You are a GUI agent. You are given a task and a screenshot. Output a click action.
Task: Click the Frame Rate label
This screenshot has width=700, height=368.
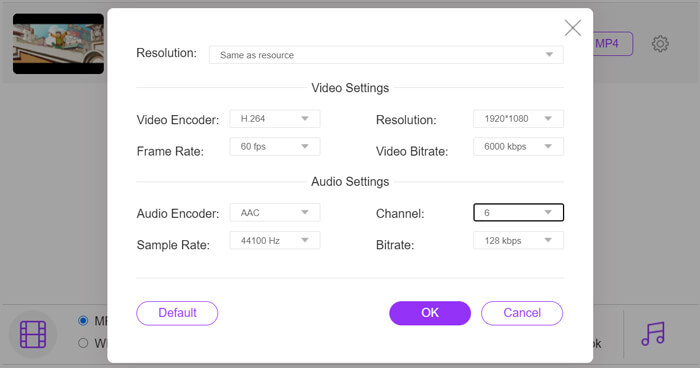pos(170,151)
